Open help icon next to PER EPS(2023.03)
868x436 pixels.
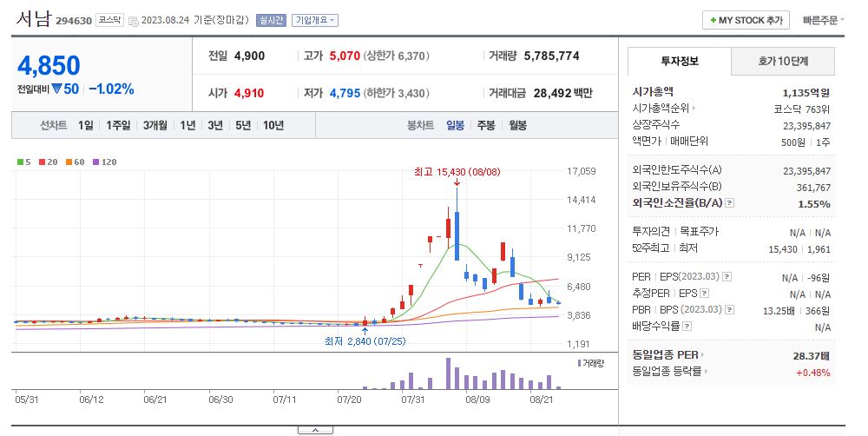tap(727, 276)
